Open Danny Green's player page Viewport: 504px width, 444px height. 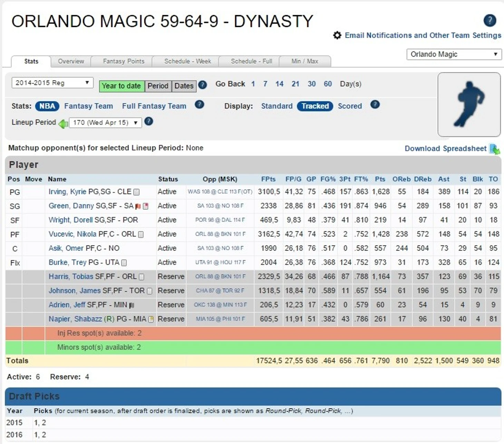coord(71,206)
